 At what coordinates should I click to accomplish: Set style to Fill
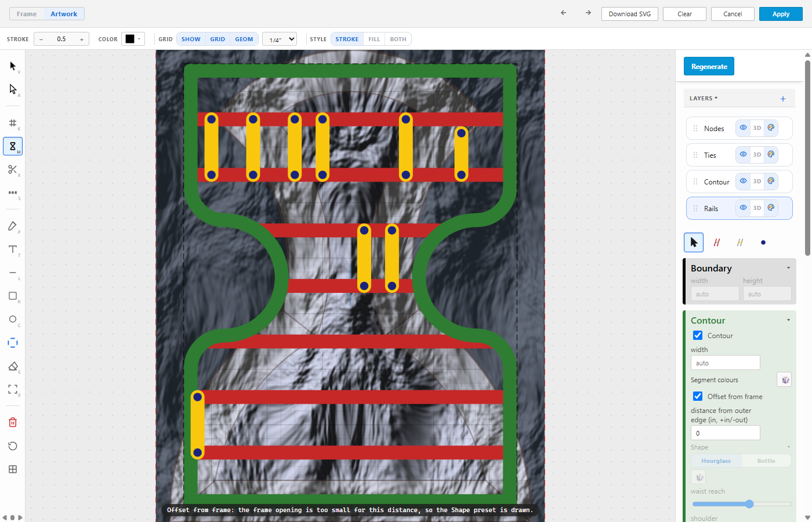click(374, 39)
